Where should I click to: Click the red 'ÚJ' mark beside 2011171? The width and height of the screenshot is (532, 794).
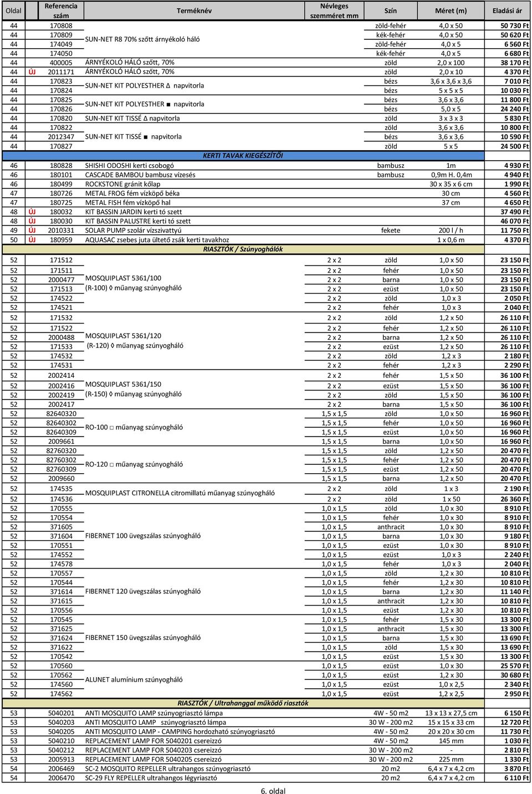[32, 72]
